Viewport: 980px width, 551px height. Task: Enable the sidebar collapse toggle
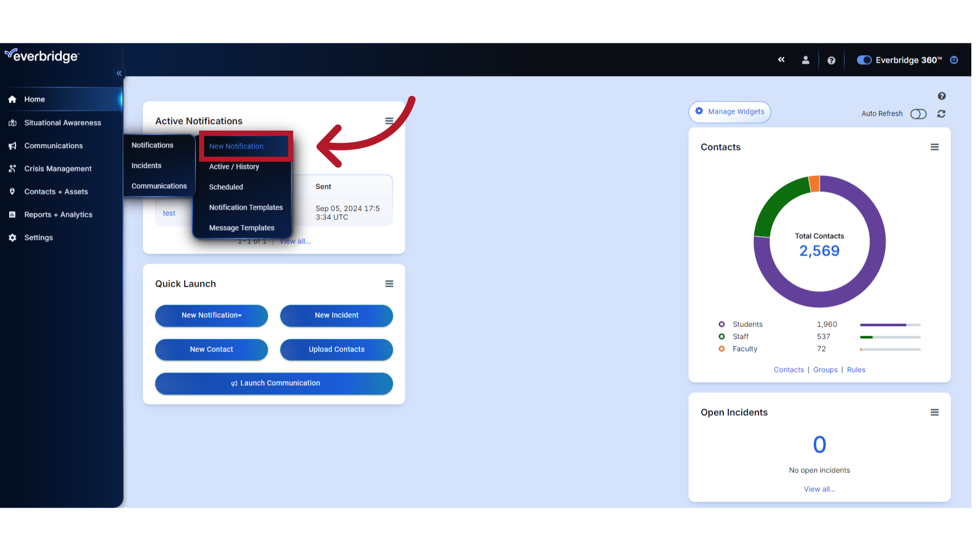pos(118,73)
